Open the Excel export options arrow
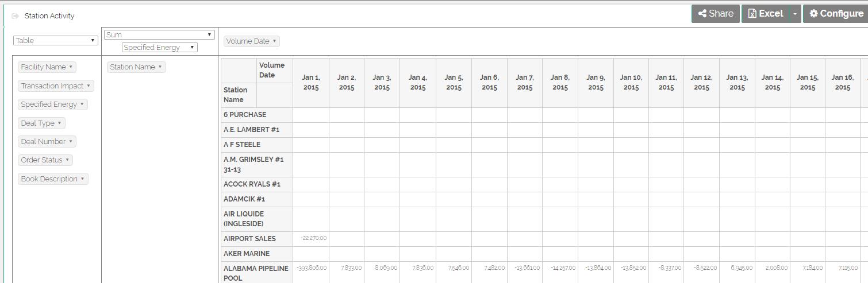The height and width of the screenshot is (283, 868). coord(795,14)
